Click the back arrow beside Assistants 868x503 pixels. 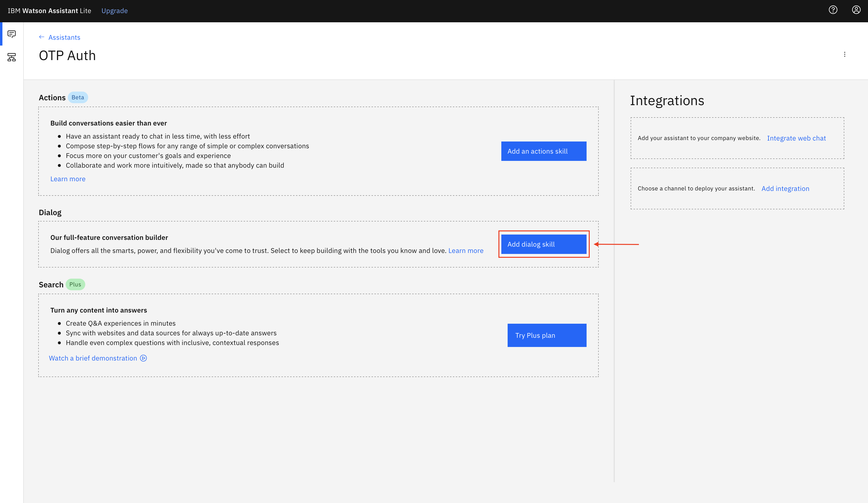pyautogui.click(x=42, y=37)
